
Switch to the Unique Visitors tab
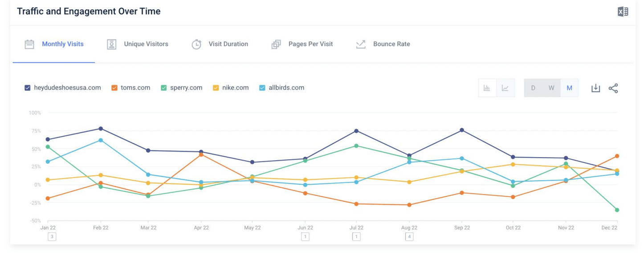coord(147,44)
